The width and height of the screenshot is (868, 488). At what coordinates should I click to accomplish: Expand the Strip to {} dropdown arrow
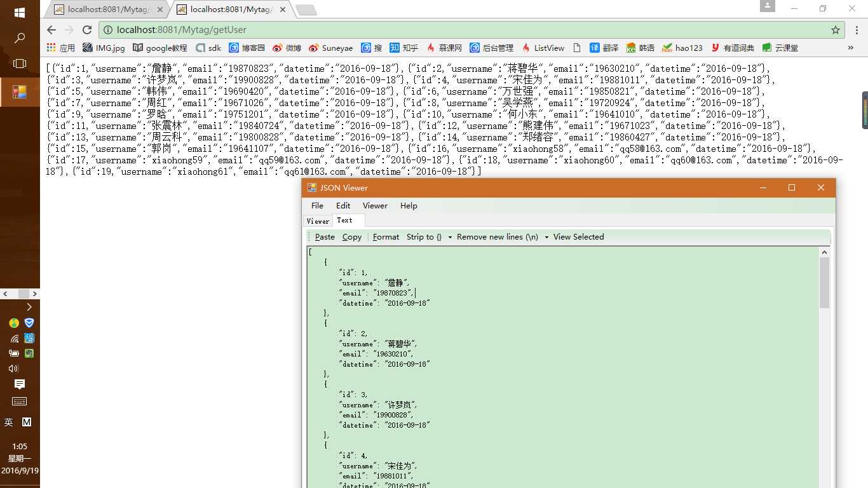450,237
